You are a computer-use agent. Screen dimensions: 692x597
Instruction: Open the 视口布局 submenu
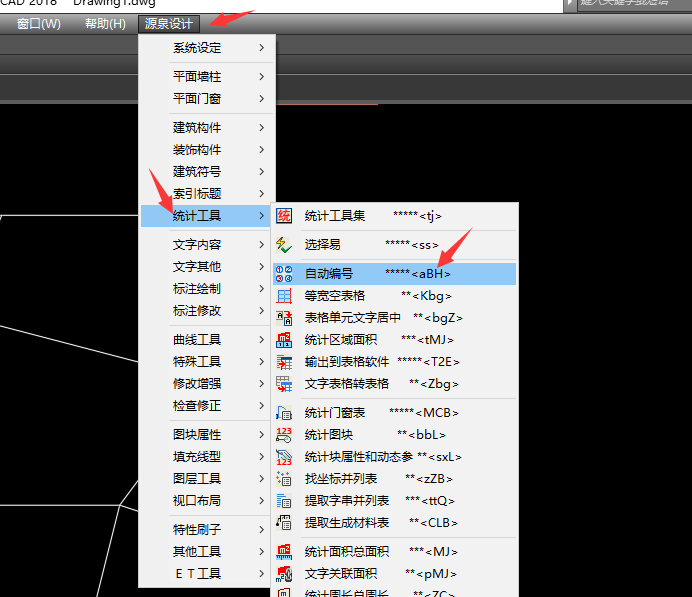[206, 501]
